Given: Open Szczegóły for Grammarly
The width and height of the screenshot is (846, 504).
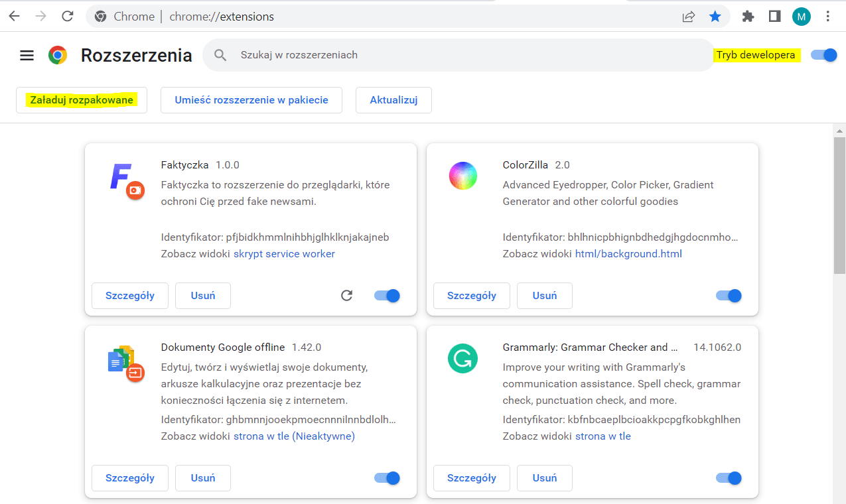Looking at the screenshot, I should point(472,478).
